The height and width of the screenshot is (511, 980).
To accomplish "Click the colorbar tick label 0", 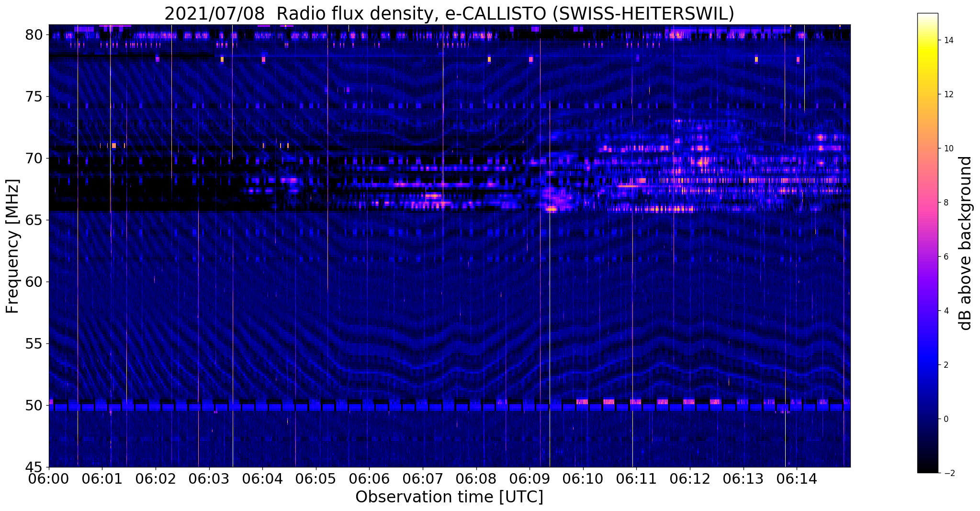I will tap(946, 420).
